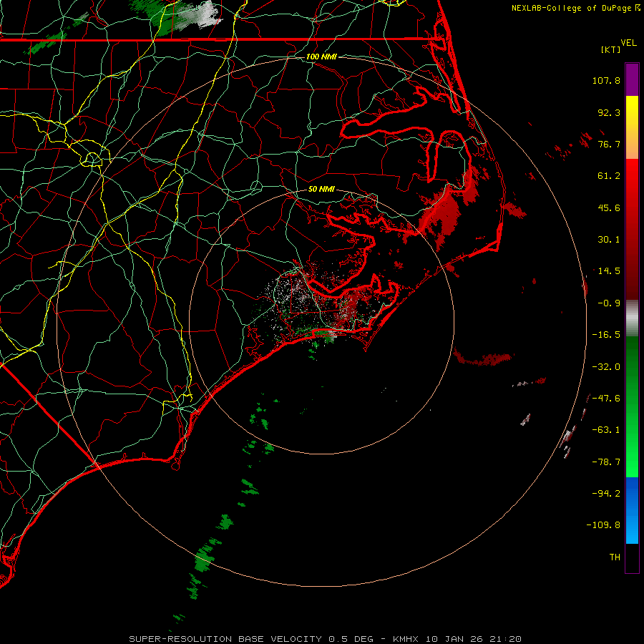Click the -109.8 legend label
Viewport: 644px width, 644px height.
point(603,525)
